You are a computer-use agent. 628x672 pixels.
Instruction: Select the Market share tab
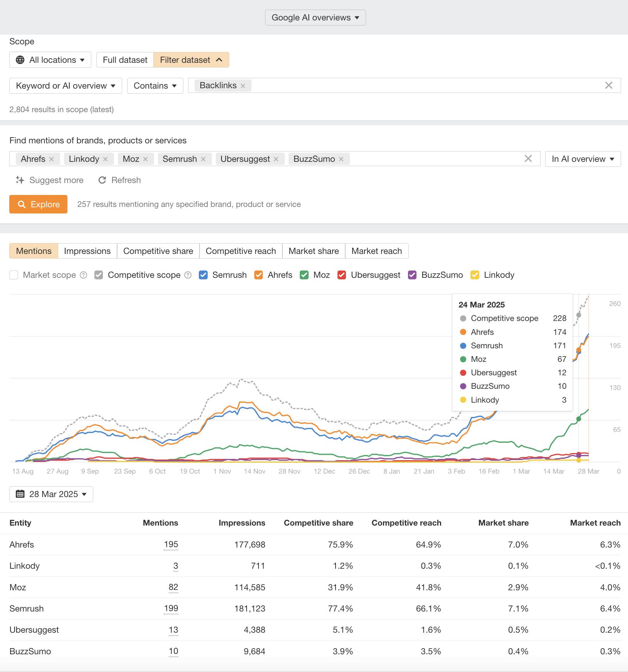314,251
